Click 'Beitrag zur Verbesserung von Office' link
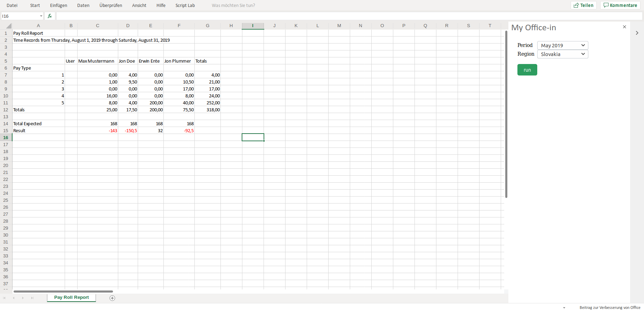The image size is (644, 311). 610,308
